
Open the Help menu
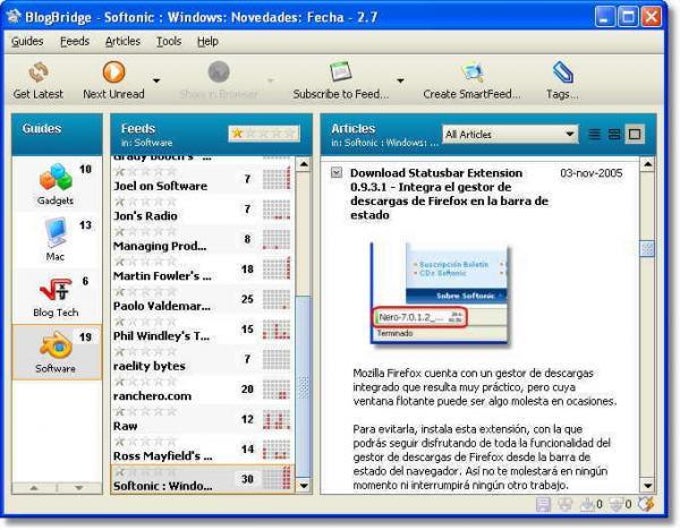[208, 41]
